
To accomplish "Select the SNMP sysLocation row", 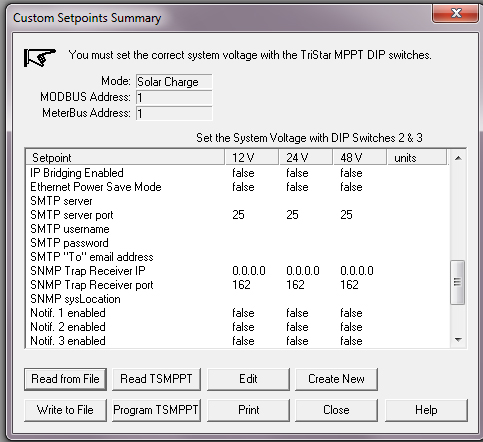I will tap(237, 299).
